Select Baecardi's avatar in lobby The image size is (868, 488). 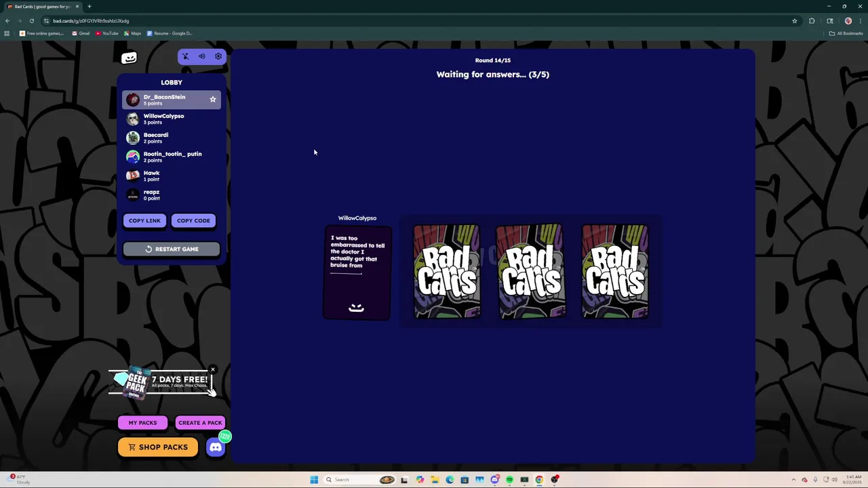tap(133, 138)
